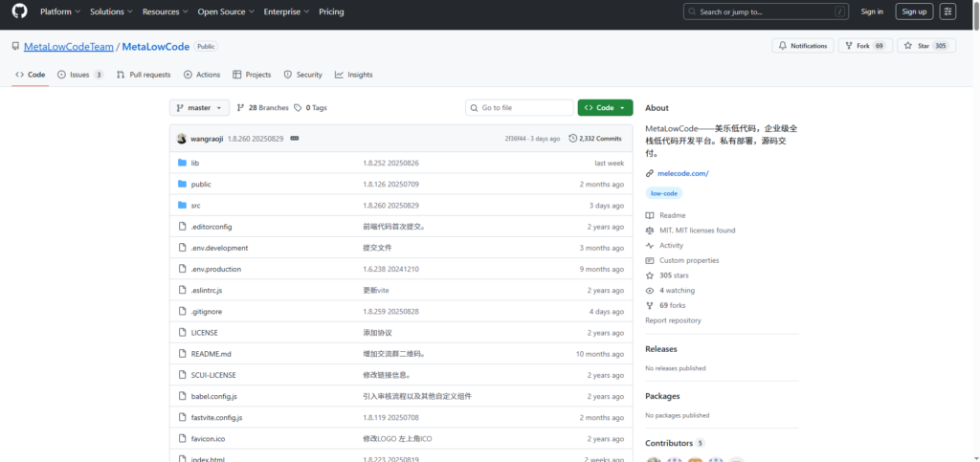Image resolution: width=980 pixels, height=462 pixels.
Task: Open the green Code dropdown
Action: click(x=605, y=108)
